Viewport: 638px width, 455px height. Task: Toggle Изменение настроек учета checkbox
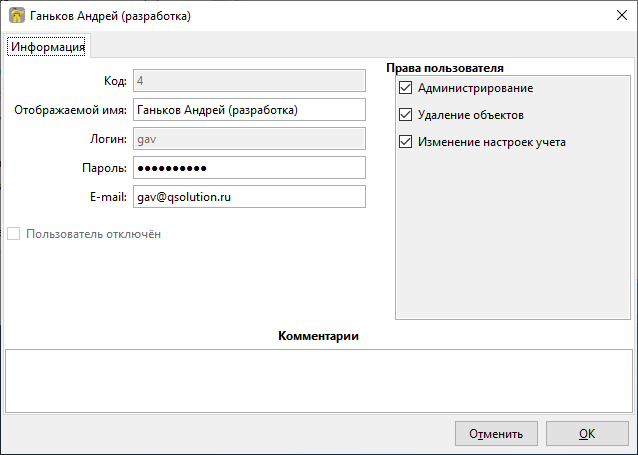pyautogui.click(x=405, y=142)
